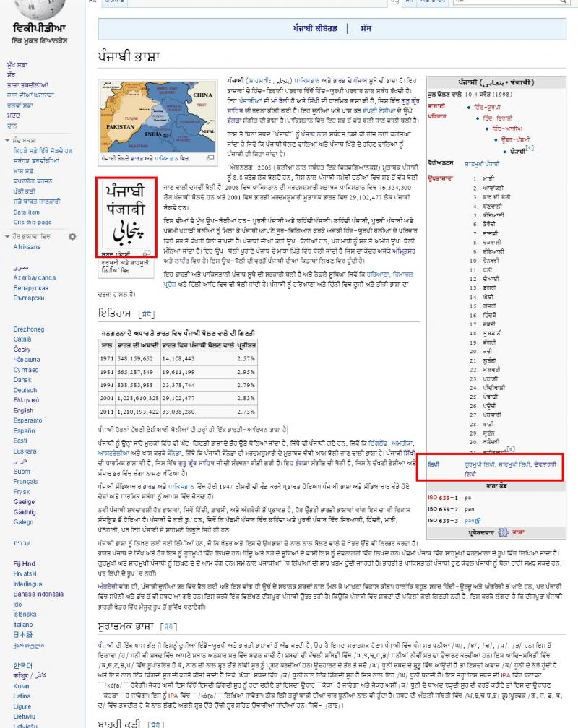
Task: Switch to Galego language version
Action: [x=23, y=522]
